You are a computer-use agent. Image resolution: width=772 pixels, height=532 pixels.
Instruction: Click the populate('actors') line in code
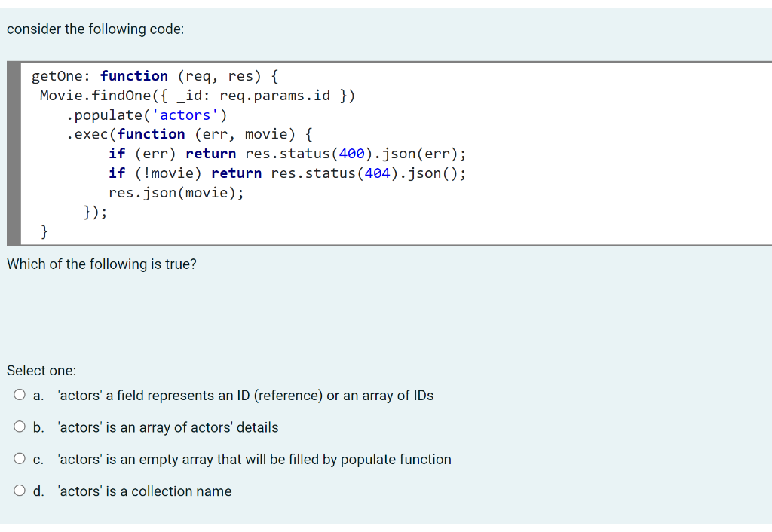click(x=147, y=115)
